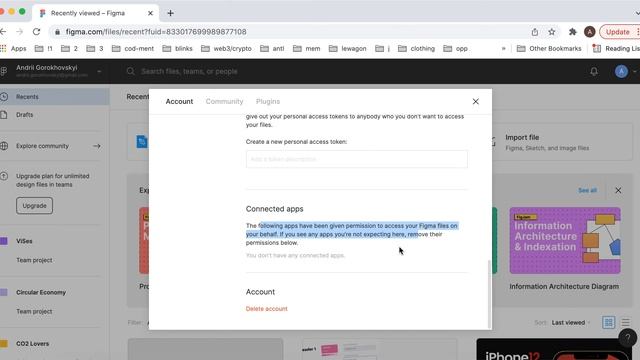Image resolution: width=640 pixels, height=360 pixels.
Task: Open the Sort Last viewed dropdown
Action: click(x=571, y=322)
